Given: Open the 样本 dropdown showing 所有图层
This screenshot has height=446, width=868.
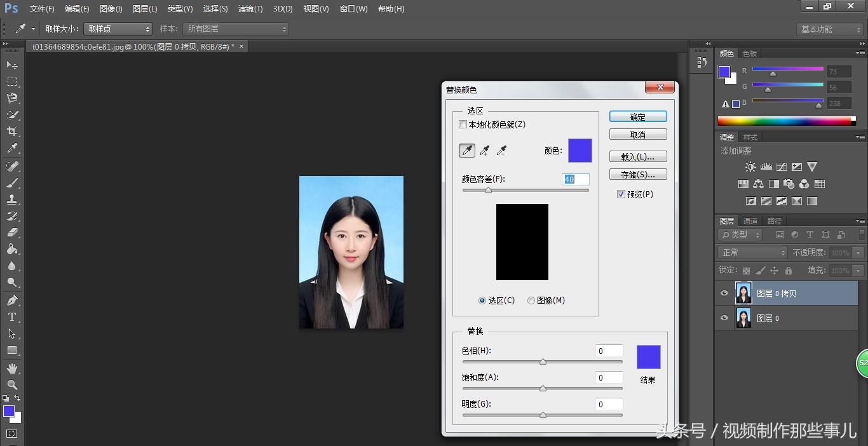Looking at the screenshot, I should pos(235,29).
